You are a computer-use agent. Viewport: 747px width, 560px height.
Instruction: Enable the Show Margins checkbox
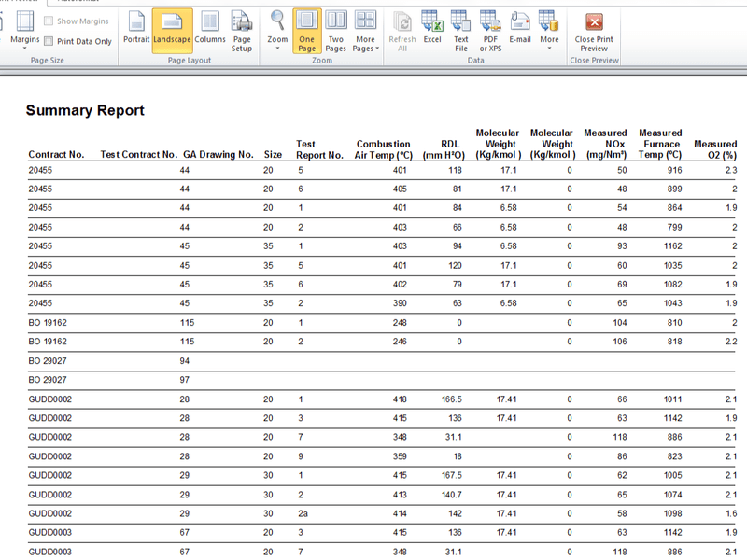click(49, 21)
